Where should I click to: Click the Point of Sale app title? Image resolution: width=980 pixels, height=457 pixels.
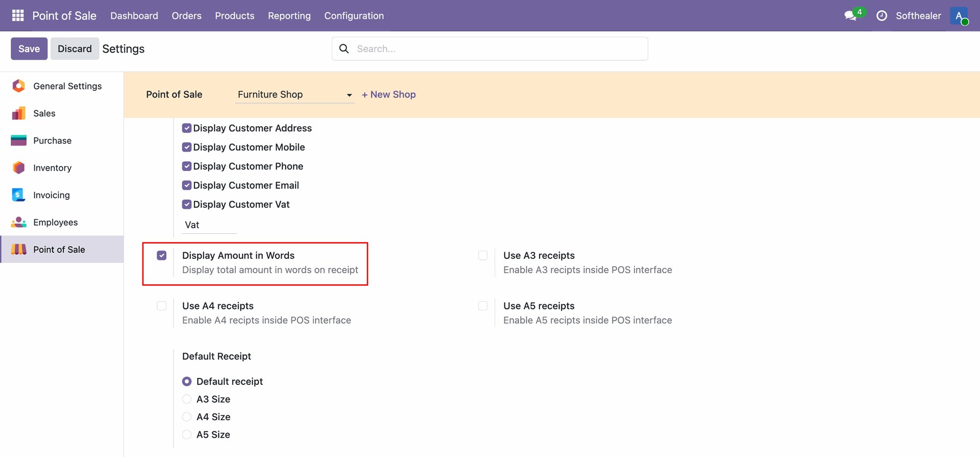[64, 16]
